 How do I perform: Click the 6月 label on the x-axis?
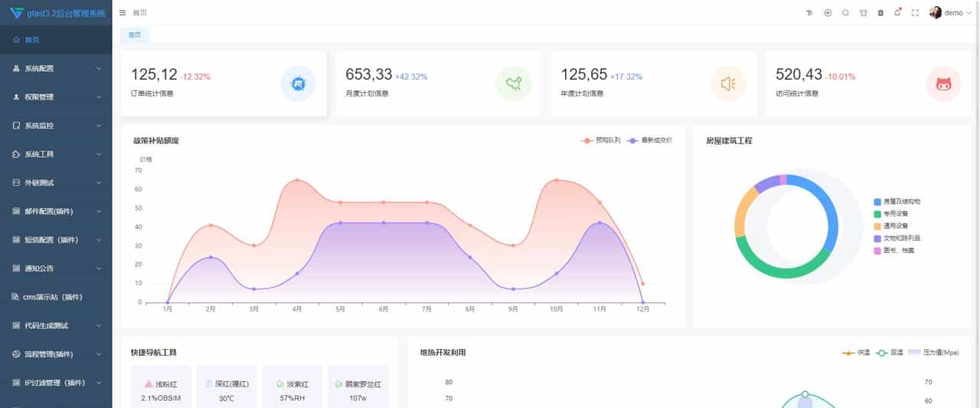click(x=384, y=309)
